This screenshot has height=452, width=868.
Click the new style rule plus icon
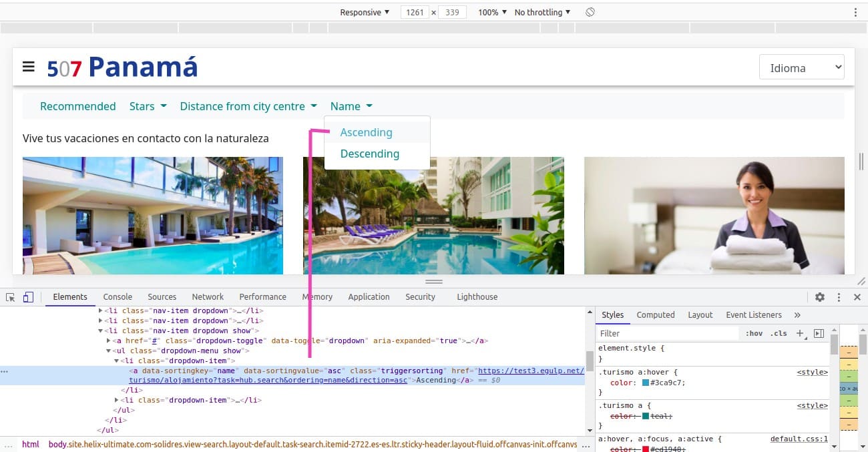(800, 333)
